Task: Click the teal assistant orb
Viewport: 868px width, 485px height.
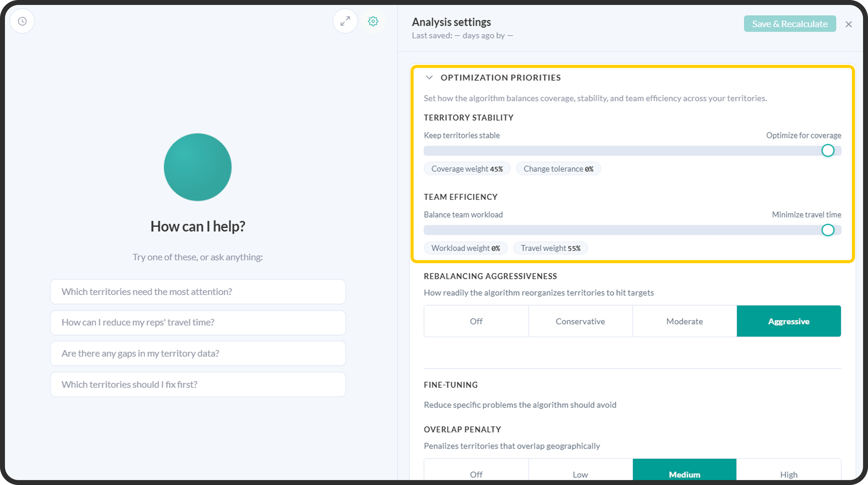Action: click(198, 167)
